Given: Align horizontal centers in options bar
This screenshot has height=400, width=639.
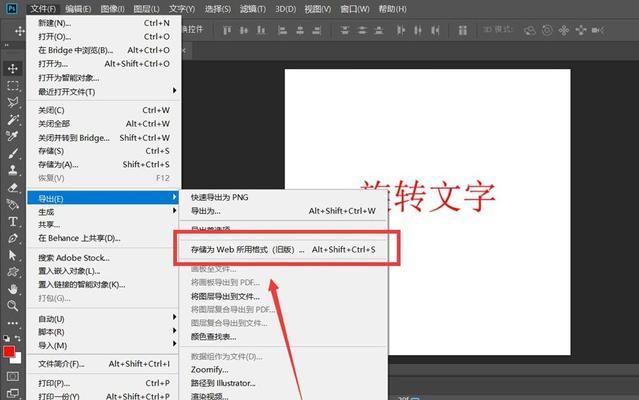Looking at the screenshot, I should coord(300,30).
